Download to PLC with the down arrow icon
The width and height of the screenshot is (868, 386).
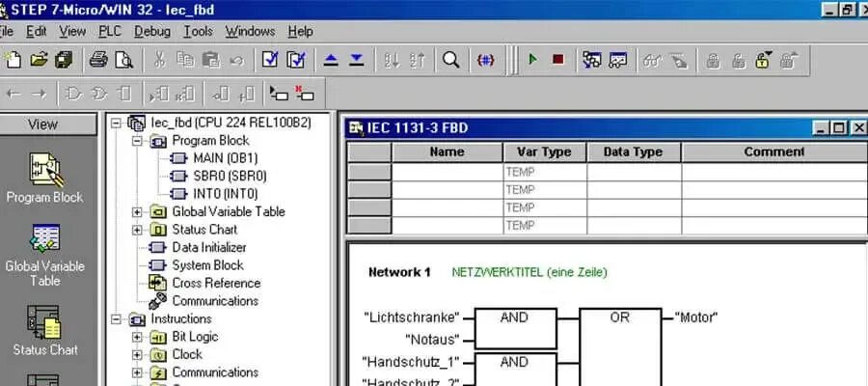pos(357,59)
